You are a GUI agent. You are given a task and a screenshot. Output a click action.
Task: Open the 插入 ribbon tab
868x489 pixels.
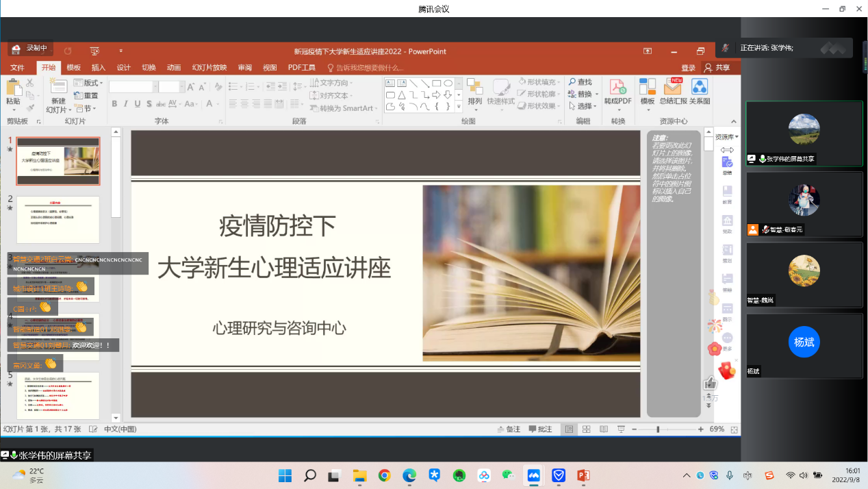click(99, 68)
